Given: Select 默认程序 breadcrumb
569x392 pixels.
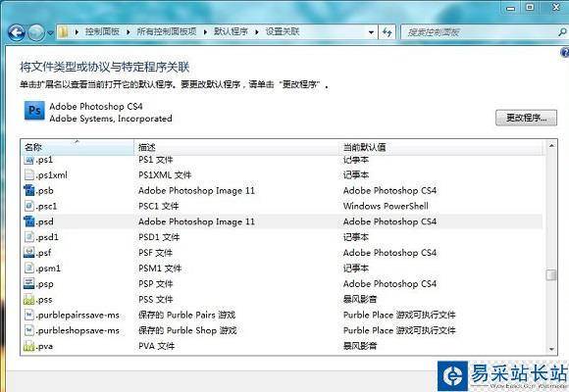Looking at the screenshot, I should (x=231, y=31).
